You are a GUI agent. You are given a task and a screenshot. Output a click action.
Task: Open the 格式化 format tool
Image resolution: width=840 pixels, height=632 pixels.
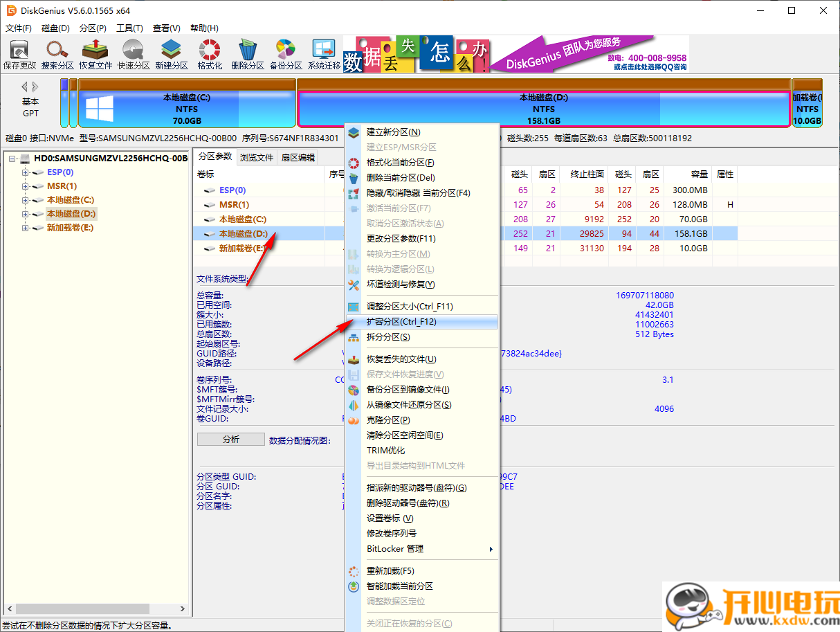coord(208,53)
